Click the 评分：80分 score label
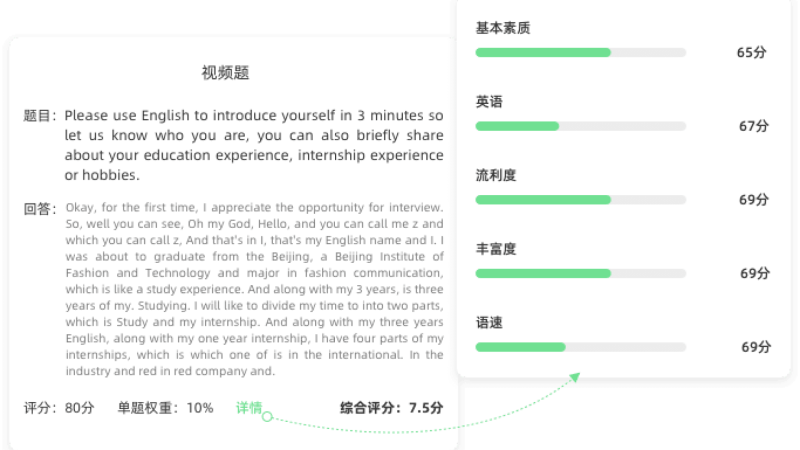Image resolution: width=800 pixels, height=450 pixels. (x=59, y=408)
